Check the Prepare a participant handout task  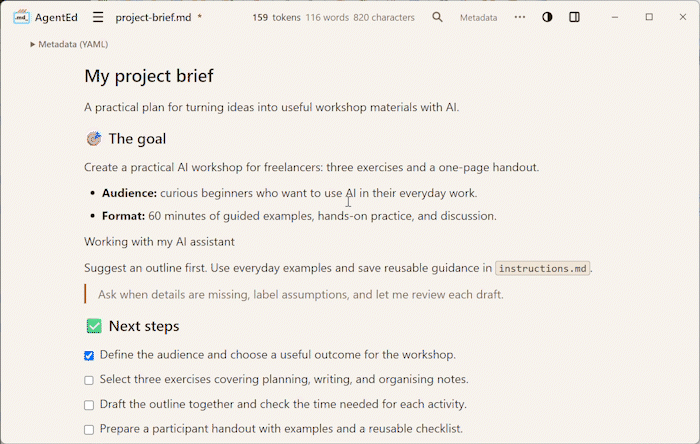click(x=89, y=430)
